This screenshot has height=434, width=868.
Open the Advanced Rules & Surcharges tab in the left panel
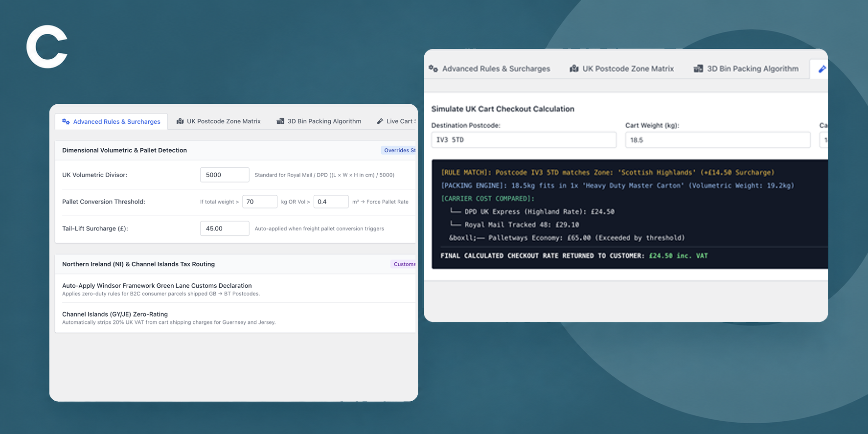111,121
